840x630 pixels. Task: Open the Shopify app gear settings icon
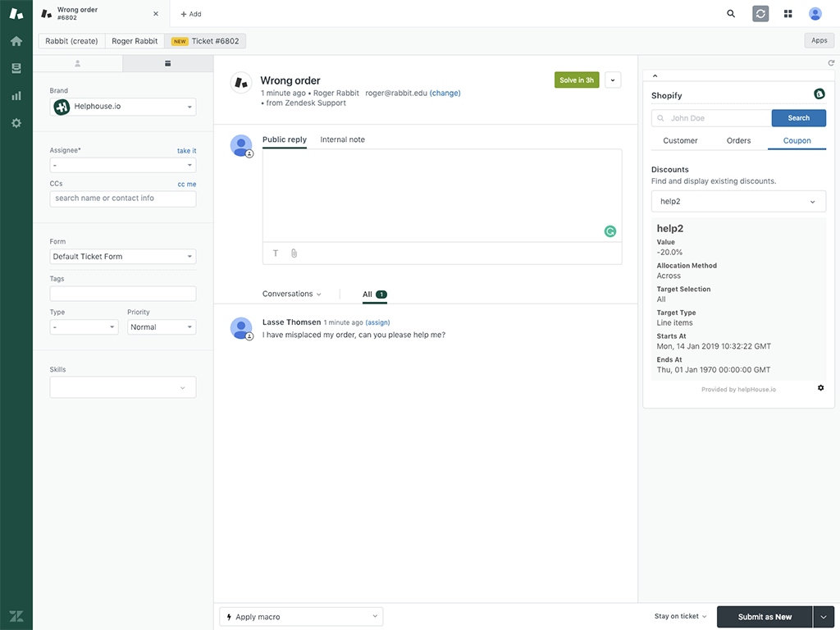pyautogui.click(x=820, y=387)
